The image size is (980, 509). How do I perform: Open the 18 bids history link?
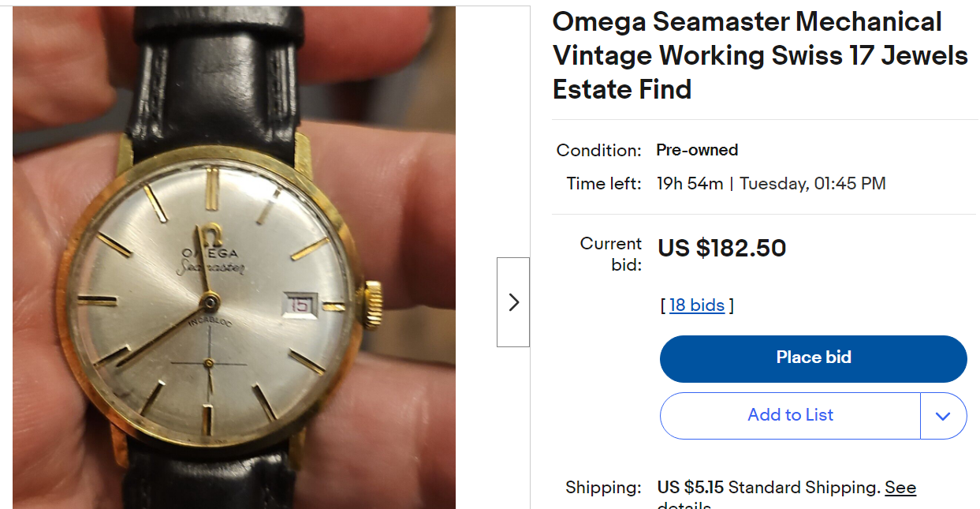tap(697, 305)
